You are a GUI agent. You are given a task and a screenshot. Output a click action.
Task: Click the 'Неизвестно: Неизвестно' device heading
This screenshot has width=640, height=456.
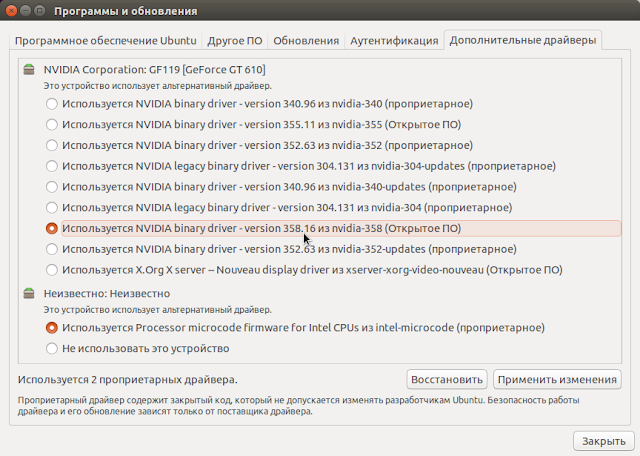pyautogui.click(x=107, y=294)
